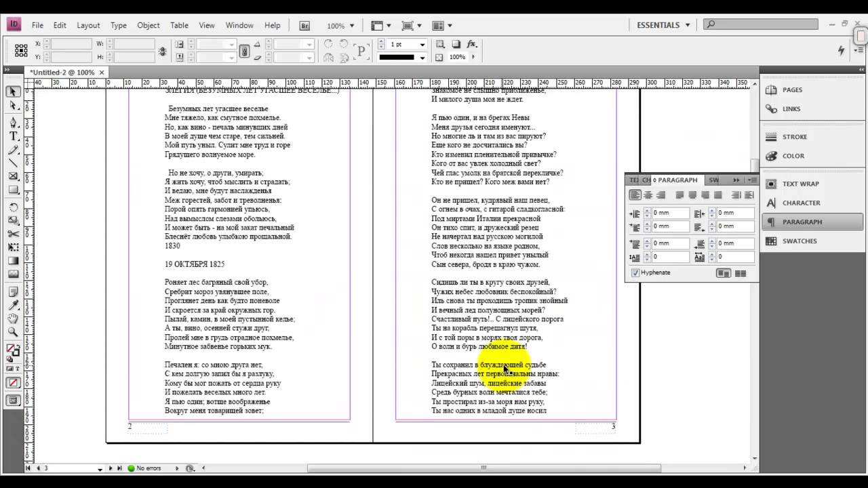The width and height of the screenshot is (868, 488).
Task: Activate the Rotate tool
Action: [x=13, y=207]
